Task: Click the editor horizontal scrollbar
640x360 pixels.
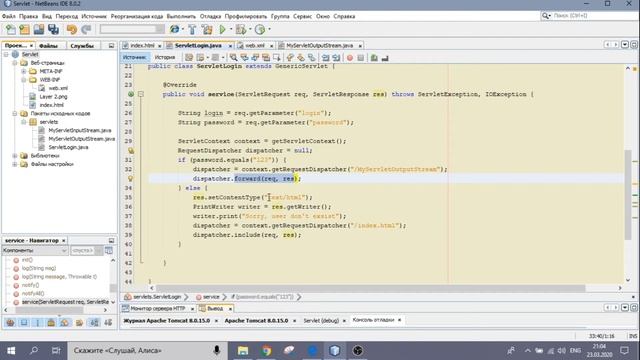Action: tap(371, 288)
